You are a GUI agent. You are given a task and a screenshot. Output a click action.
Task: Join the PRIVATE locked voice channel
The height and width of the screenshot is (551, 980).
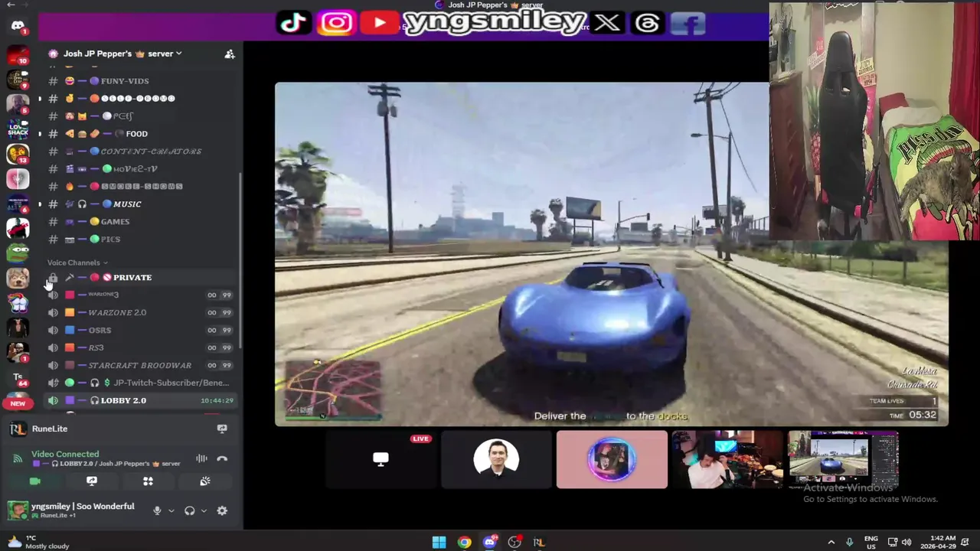(139, 277)
